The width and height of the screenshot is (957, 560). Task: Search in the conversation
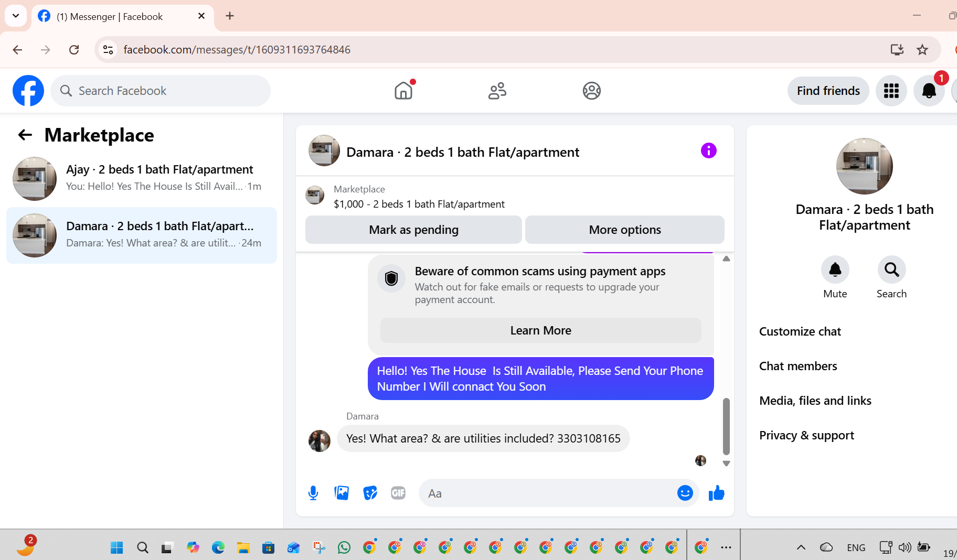coord(891,270)
